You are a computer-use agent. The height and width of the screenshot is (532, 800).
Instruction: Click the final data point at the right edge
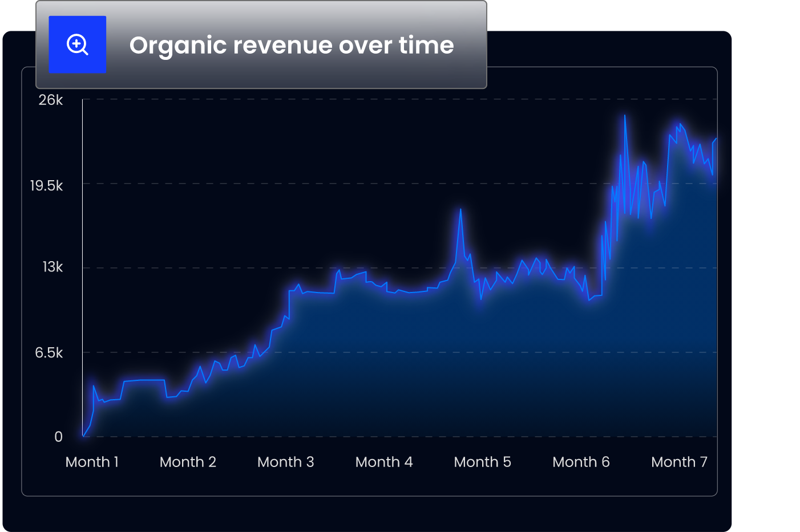(716, 138)
